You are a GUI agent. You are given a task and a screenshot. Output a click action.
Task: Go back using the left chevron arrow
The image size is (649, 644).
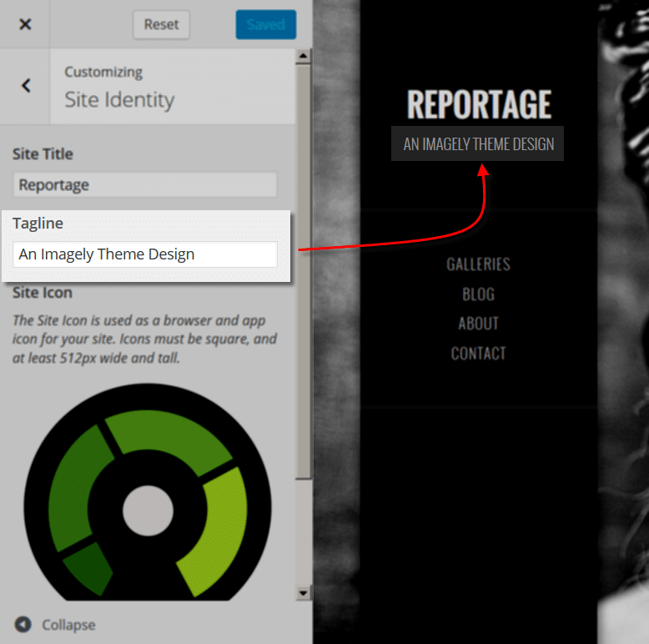[26, 86]
